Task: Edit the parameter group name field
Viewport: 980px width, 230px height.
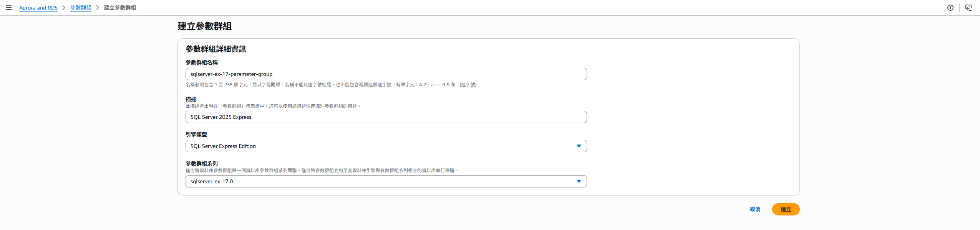Action: coord(386,74)
